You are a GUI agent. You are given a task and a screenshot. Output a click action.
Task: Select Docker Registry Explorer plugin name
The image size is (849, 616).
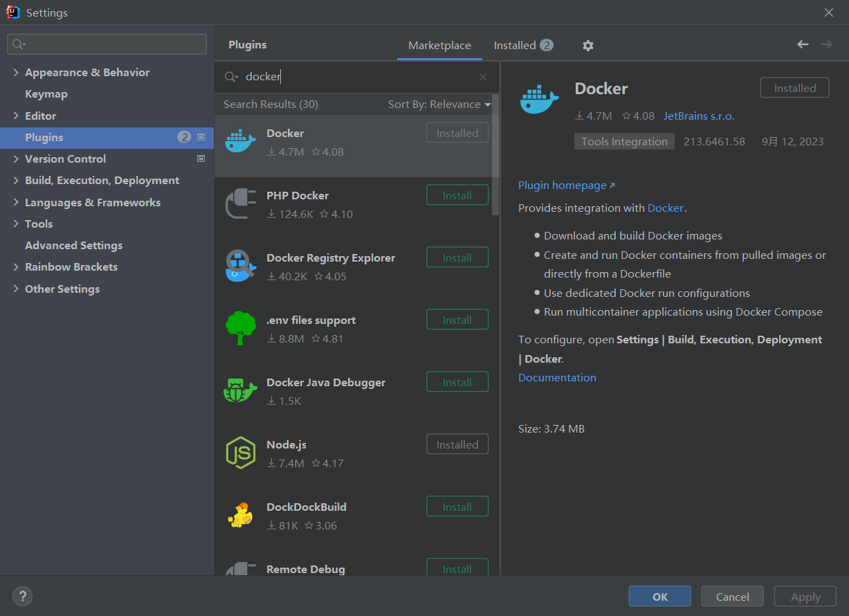[331, 257]
